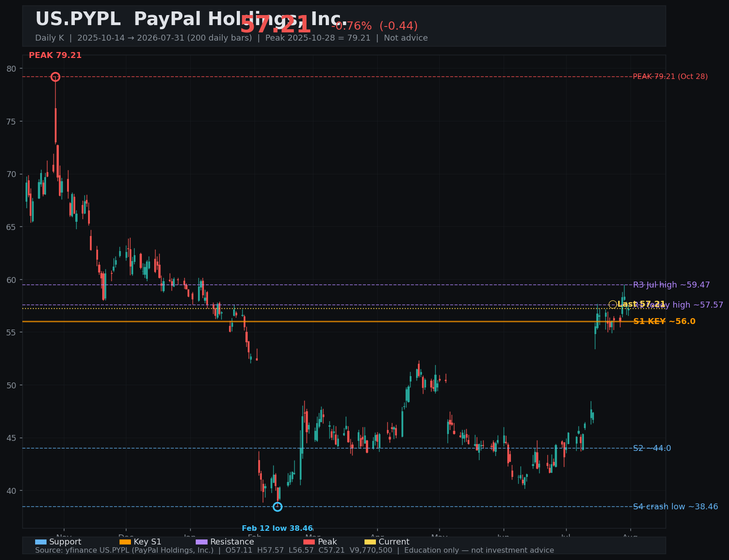Viewport: 729px width, 560px height.
Task: Click the "PEAK 79.21 (Oct 28)" line label
Action: [670, 77]
